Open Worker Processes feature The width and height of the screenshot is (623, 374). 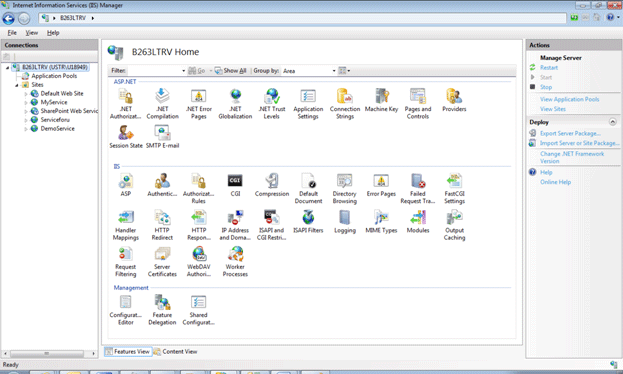[x=235, y=262]
